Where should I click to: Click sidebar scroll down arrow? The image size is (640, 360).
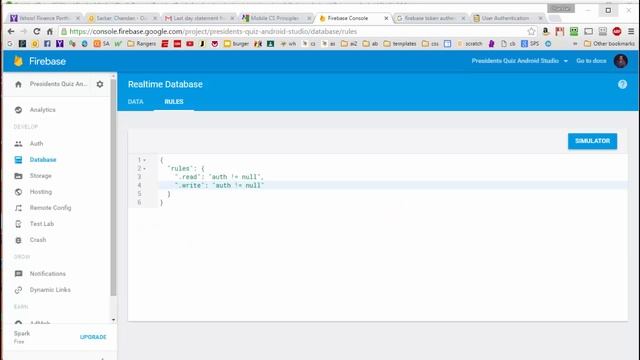click(x=113, y=320)
